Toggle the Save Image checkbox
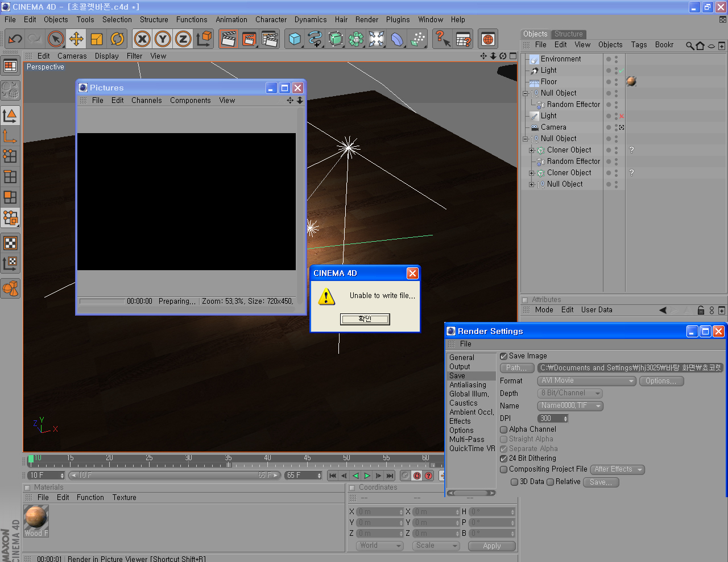 coord(503,356)
